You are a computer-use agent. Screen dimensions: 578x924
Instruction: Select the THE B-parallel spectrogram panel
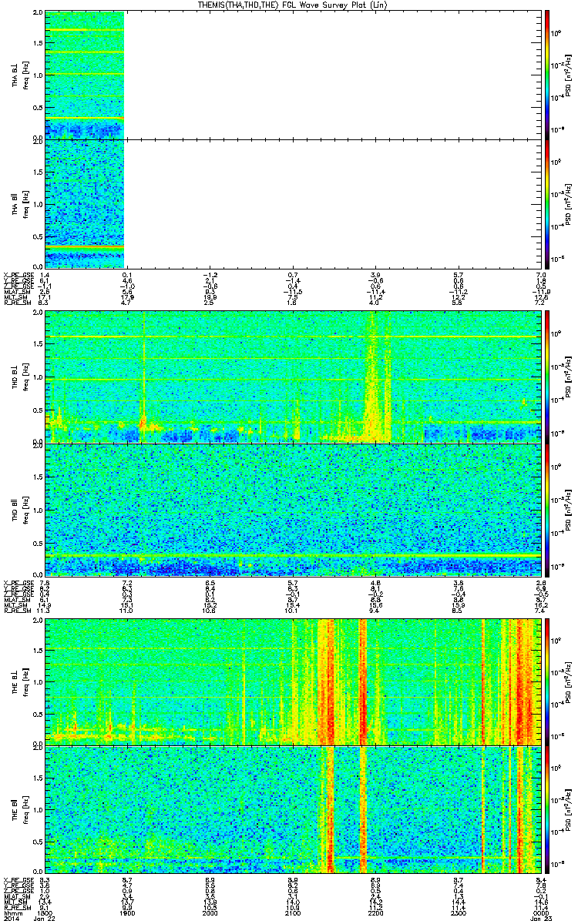pos(292,809)
